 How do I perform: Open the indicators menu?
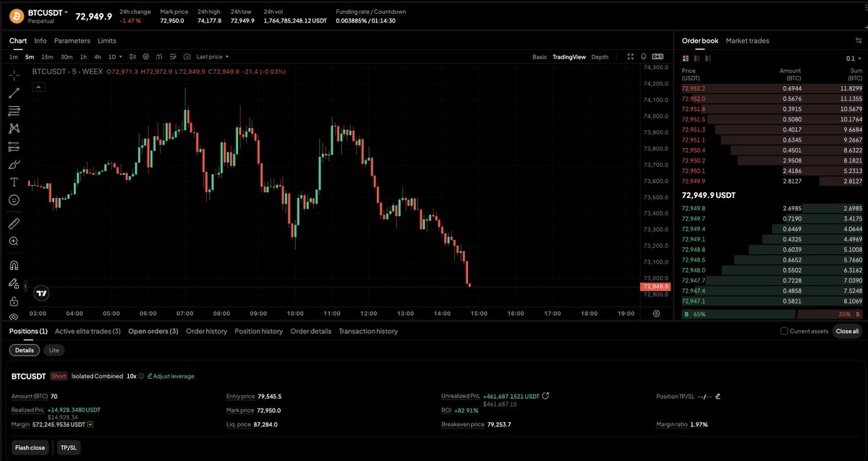pos(159,56)
